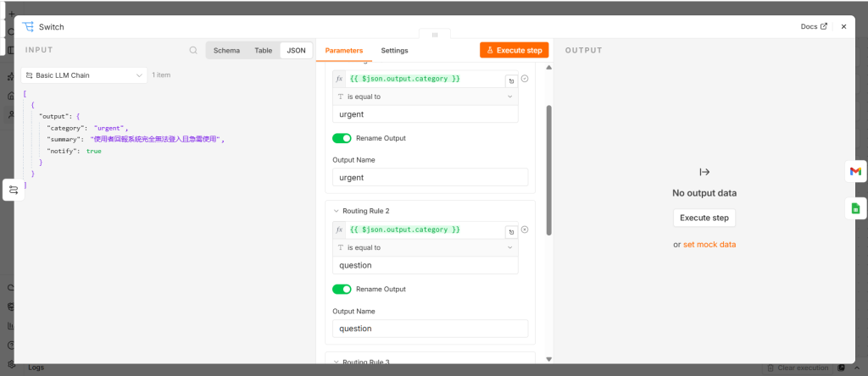This screenshot has height=376, width=868.
Task: Collapse the Routing Rule 2 section
Action: coord(336,211)
